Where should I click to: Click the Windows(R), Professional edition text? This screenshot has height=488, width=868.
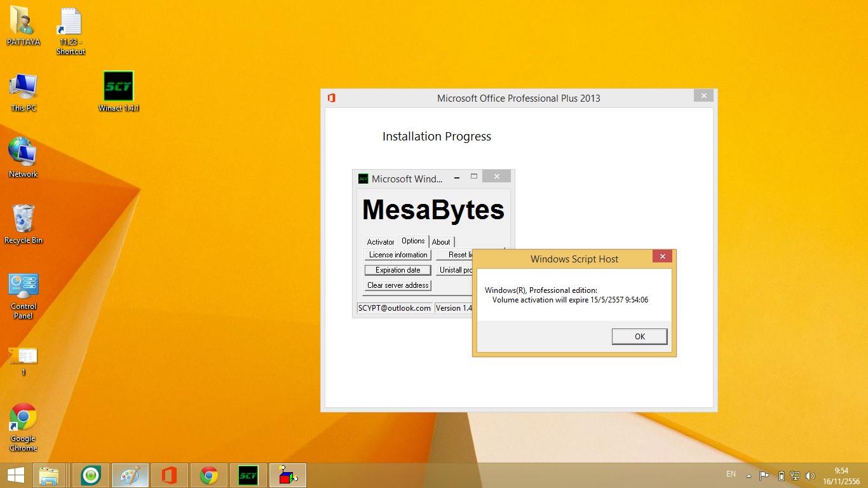pos(541,290)
